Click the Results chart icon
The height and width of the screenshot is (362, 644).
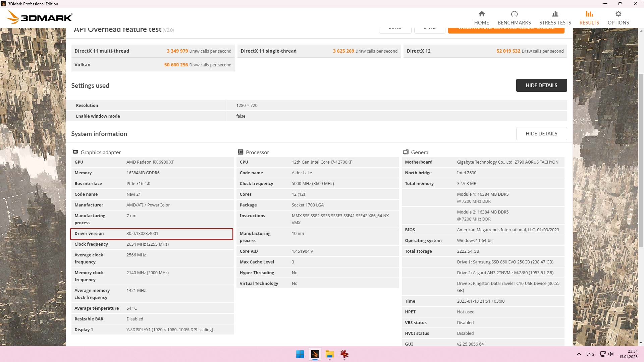tap(589, 14)
